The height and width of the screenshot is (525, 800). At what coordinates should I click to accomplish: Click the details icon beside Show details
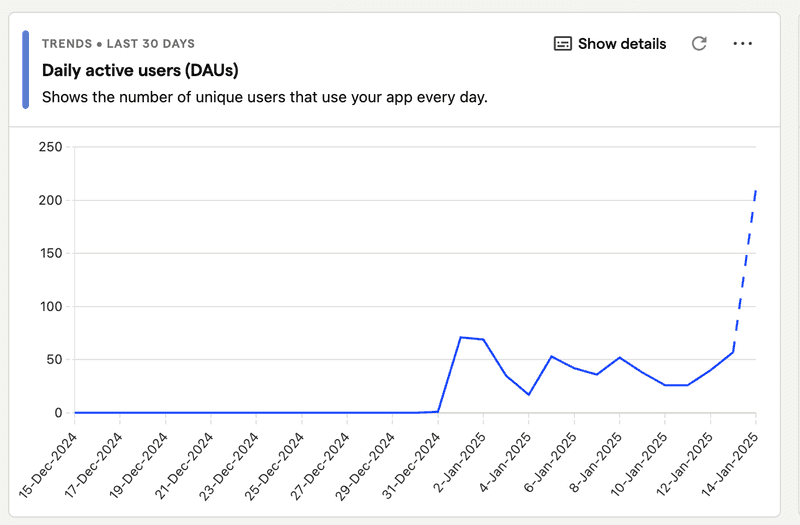(563, 44)
